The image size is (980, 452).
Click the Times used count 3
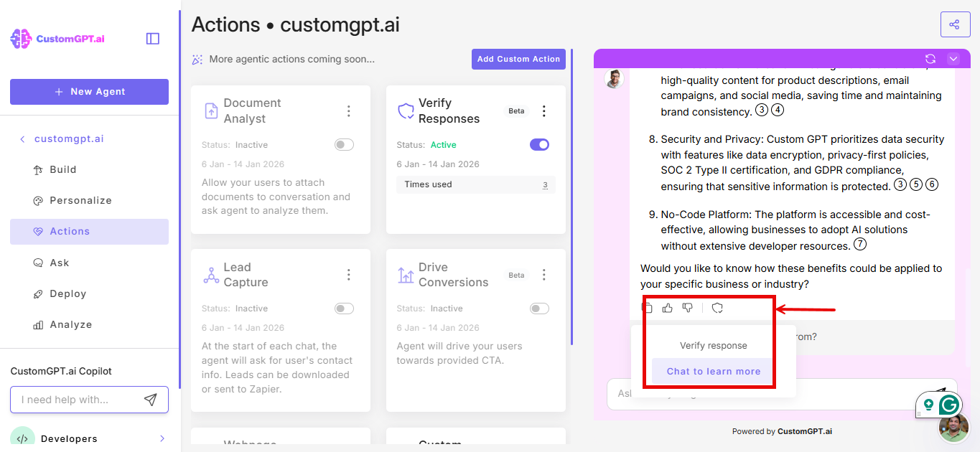click(545, 185)
